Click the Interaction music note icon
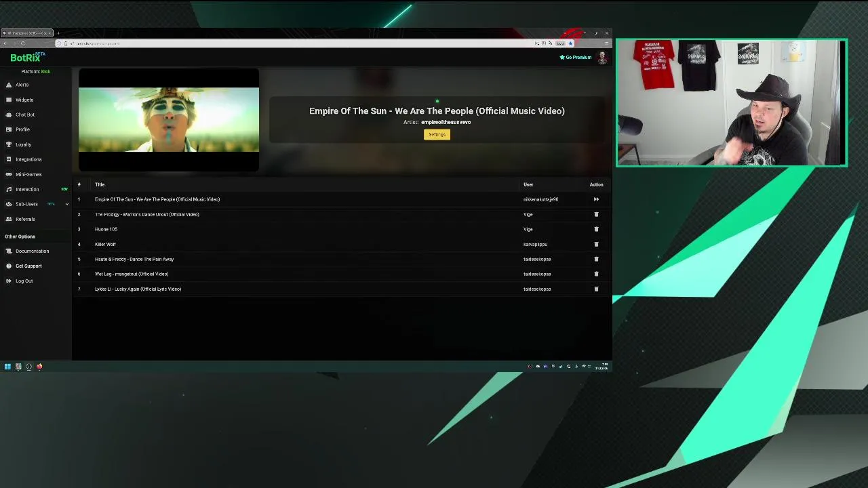The height and width of the screenshot is (488, 868). click(x=8, y=189)
